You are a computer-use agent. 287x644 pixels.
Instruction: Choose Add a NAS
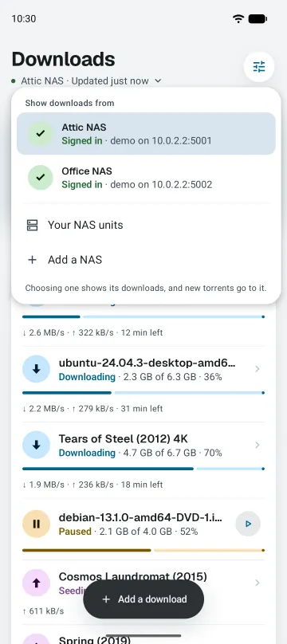click(x=146, y=260)
